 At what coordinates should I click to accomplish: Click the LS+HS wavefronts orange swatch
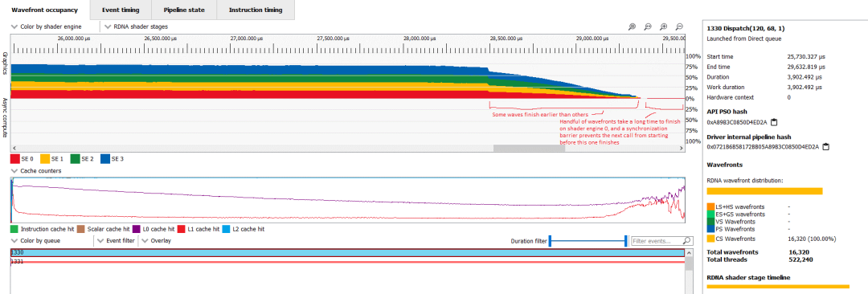click(710, 206)
